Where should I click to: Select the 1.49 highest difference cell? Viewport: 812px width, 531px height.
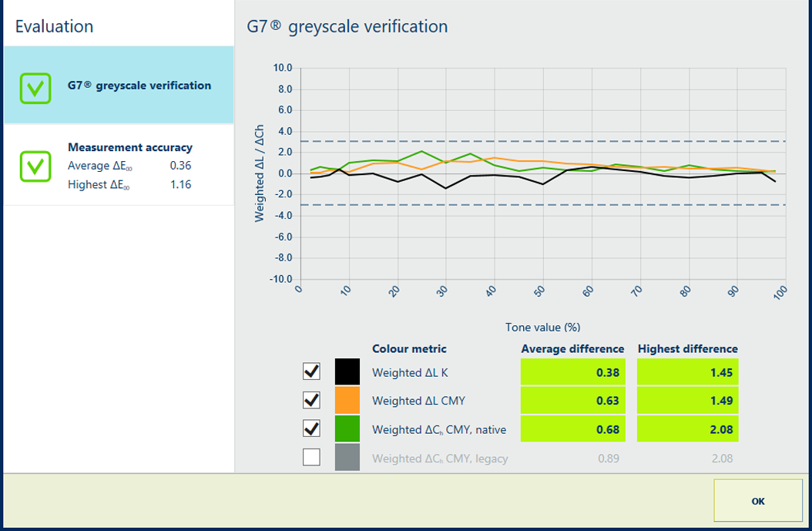[687, 401]
